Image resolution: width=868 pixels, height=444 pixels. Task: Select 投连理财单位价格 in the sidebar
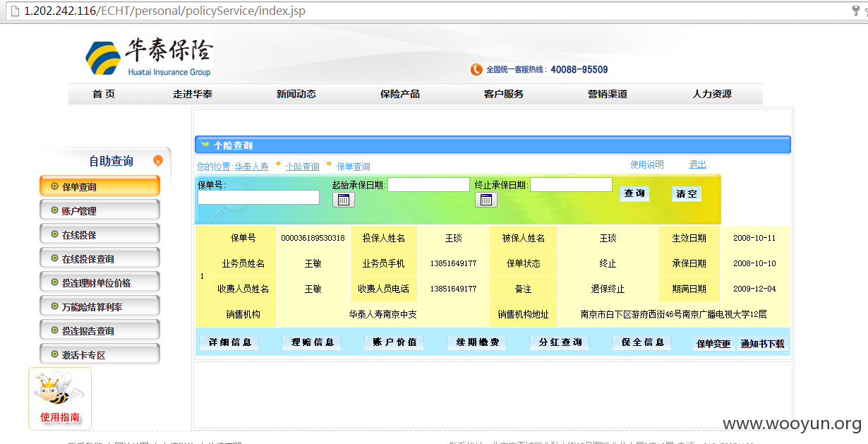pos(100,282)
